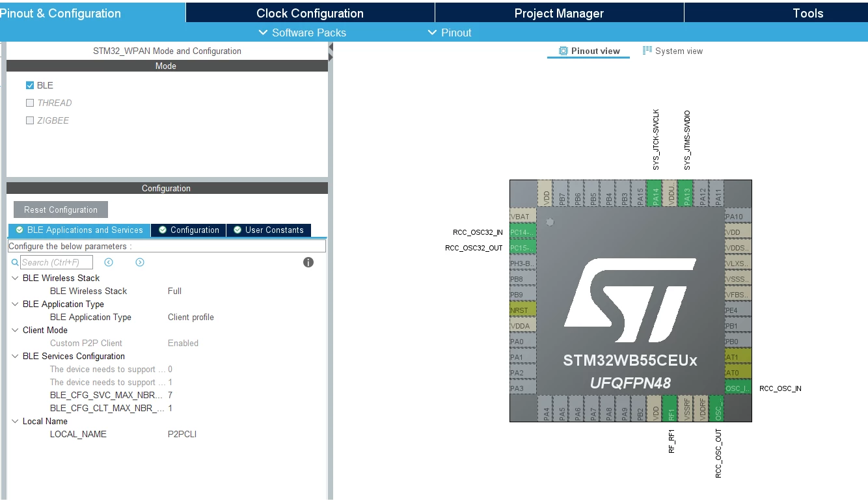Viewport: 868px width, 501px height.
Task: Click the green RF1 pin on the chip
Action: click(x=671, y=409)
